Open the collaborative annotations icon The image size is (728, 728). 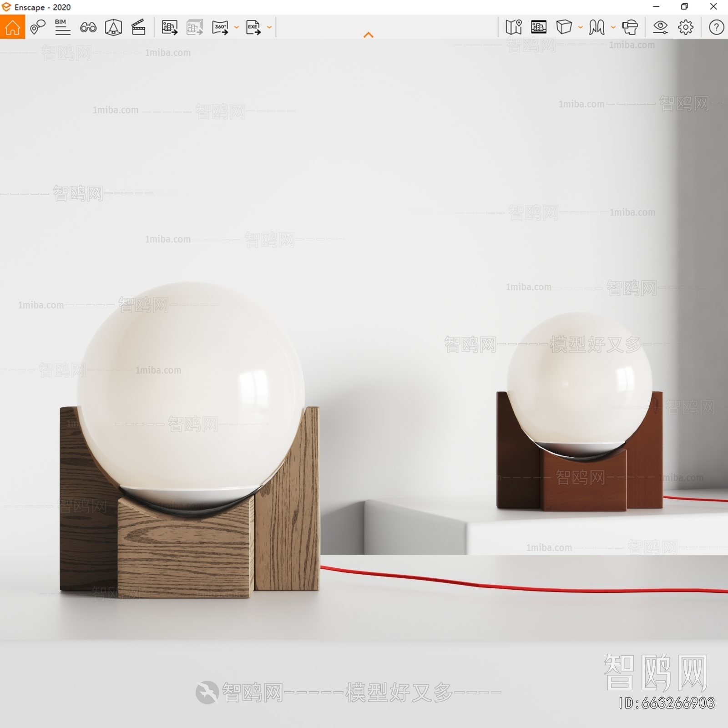point(38,27)
